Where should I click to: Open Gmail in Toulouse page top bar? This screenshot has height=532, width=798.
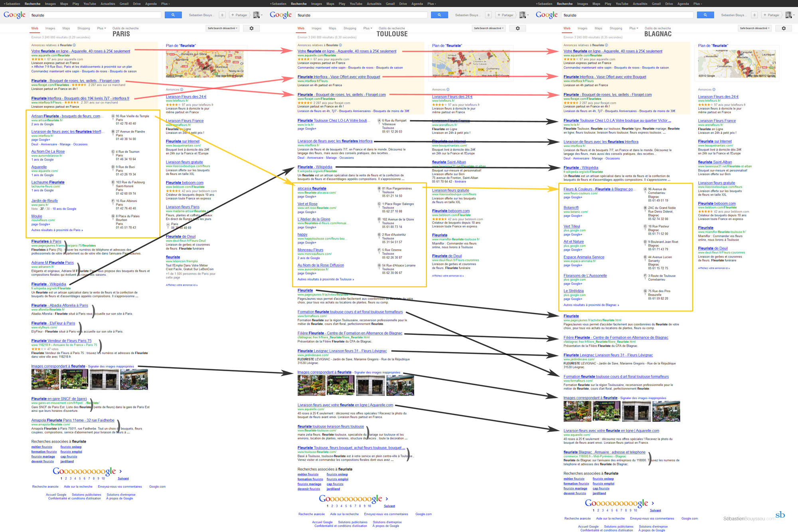[390, 4]
